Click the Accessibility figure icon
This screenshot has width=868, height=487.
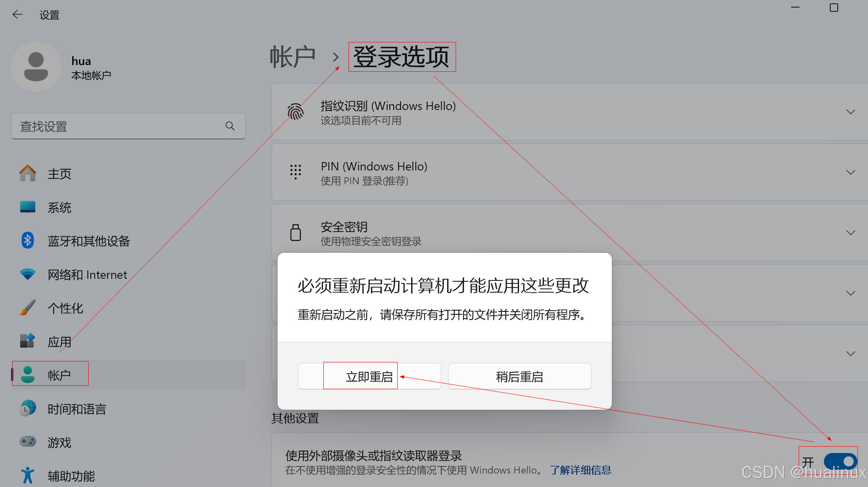pyautogui.click(x=28, y=475)
